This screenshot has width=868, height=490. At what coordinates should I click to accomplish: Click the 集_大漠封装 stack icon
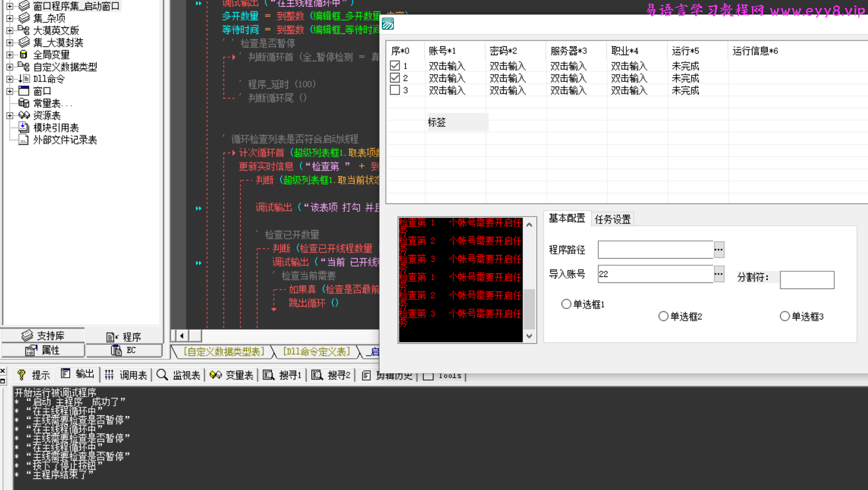coord(24,43)
